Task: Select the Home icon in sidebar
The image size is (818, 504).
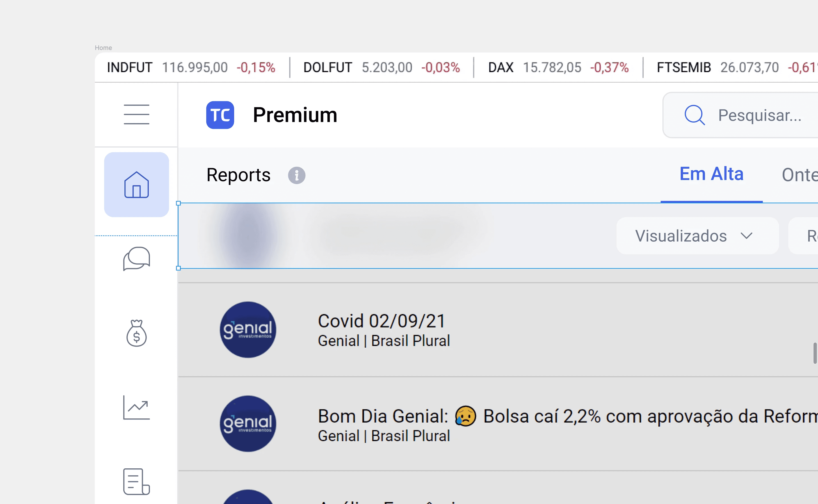Action: [x=136, y=185]
